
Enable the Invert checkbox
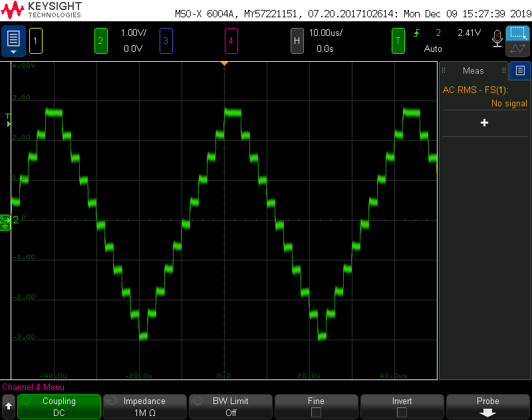coord(402,413)
